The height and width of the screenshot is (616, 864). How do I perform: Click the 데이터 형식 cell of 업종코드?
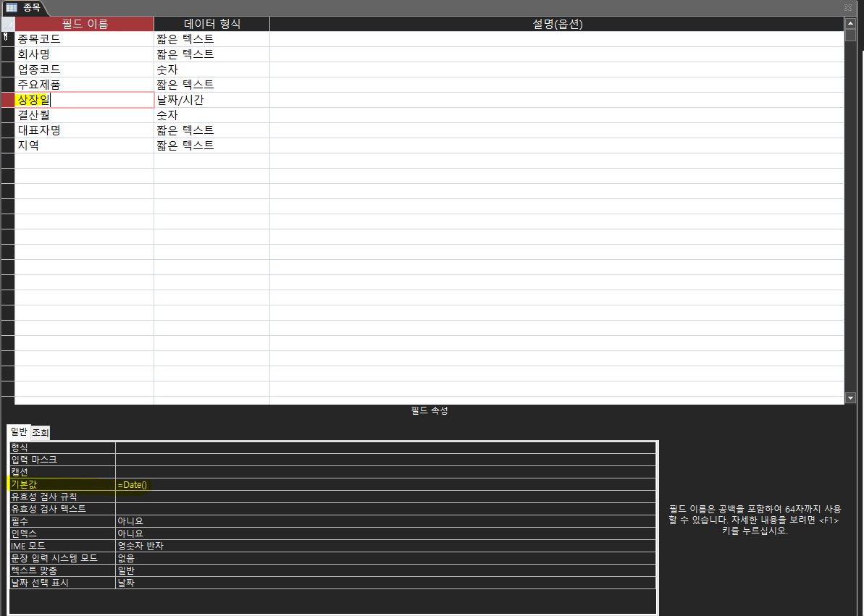click(x=211, y=69)
